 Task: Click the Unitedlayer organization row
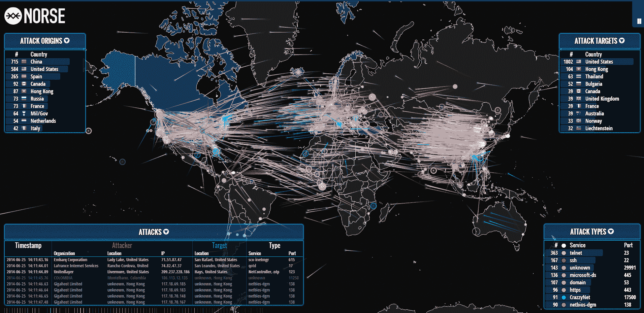click(x=64, y=272)
